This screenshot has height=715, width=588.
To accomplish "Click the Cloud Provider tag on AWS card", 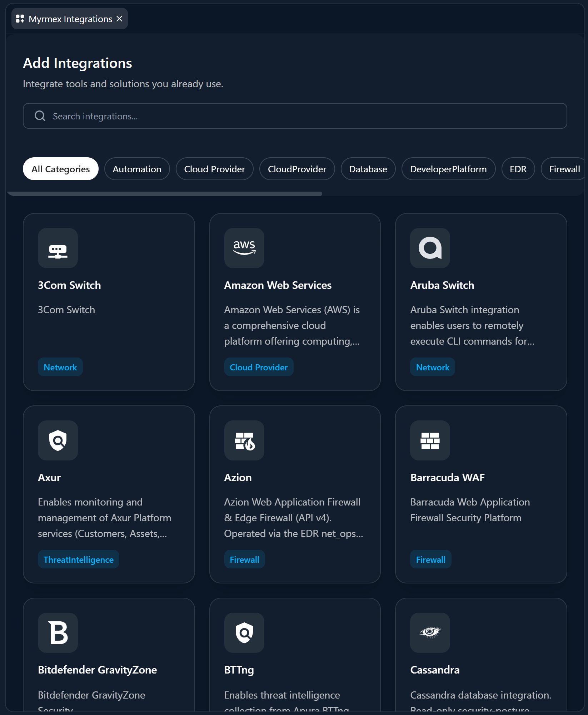I will click(259, 367).
